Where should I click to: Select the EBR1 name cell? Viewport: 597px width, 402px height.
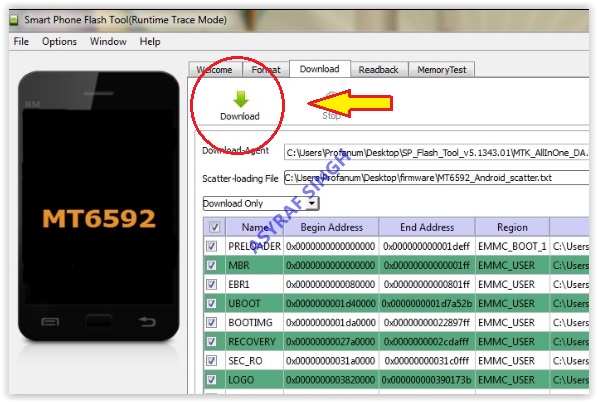pos(254,284)
